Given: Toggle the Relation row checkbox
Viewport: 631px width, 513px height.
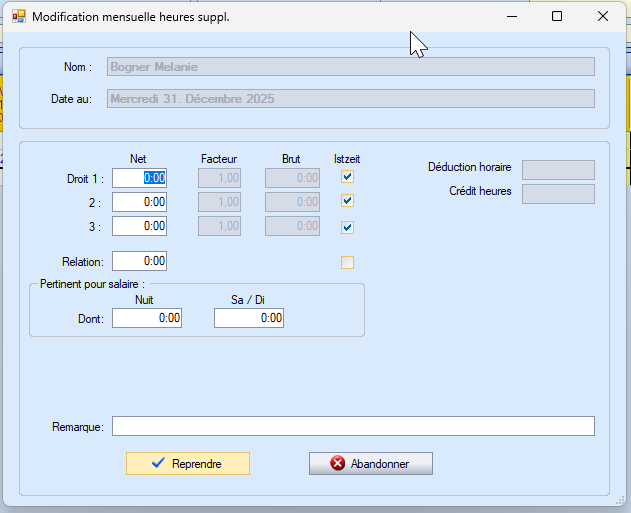Looking at the screenshot, I should tap(347, 263).
